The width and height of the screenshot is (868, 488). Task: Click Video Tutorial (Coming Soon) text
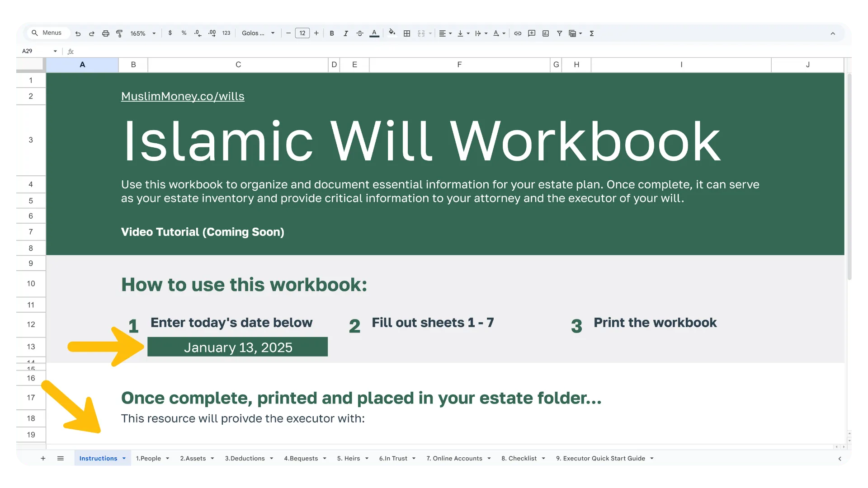(x=203, y=232)
